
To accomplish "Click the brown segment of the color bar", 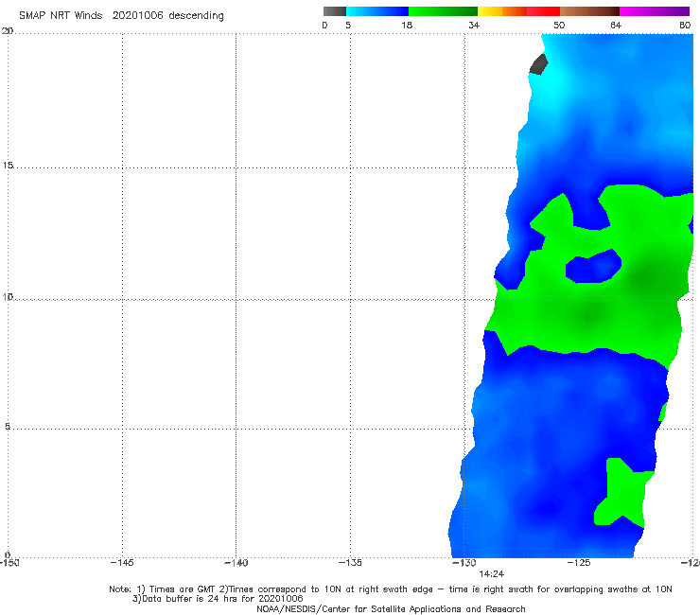I will point(589,11).
